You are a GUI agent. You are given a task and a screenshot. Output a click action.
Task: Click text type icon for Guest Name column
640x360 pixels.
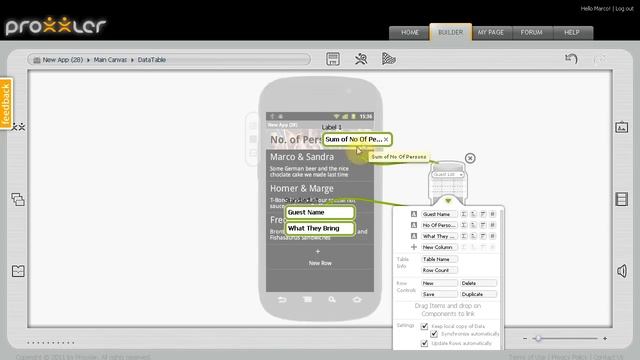point(413,214)
